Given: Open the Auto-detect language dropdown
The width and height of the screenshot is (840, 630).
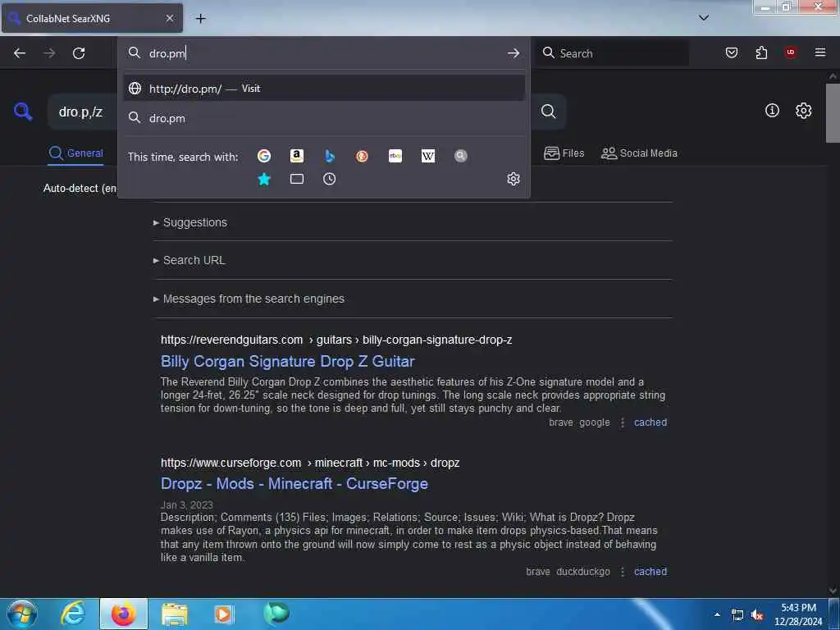Looking at the screenshot, I should point(80,189).
